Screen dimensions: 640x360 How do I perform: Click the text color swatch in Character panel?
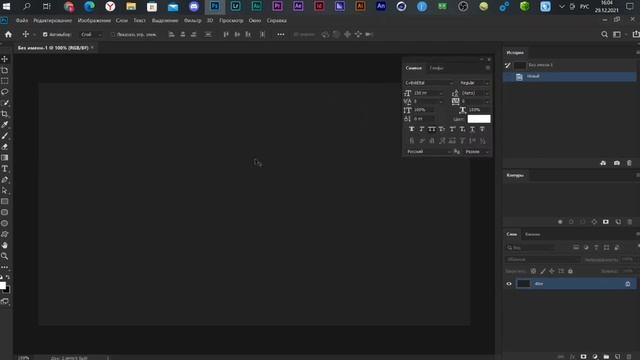(479, 119)
